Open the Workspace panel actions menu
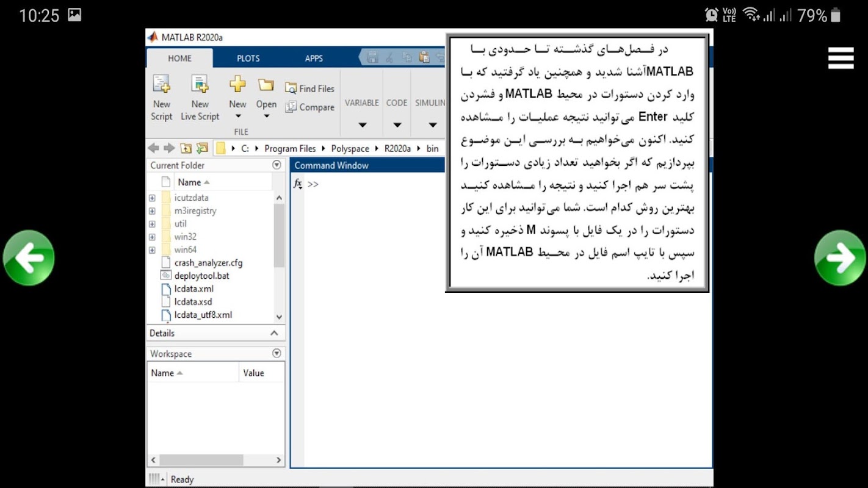The image size is (868, 488). click(x=277, y=353)
